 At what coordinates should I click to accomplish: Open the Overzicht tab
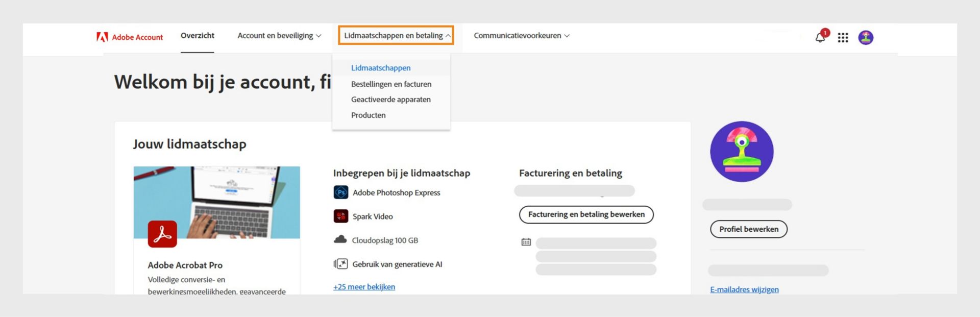click(198, 36)
